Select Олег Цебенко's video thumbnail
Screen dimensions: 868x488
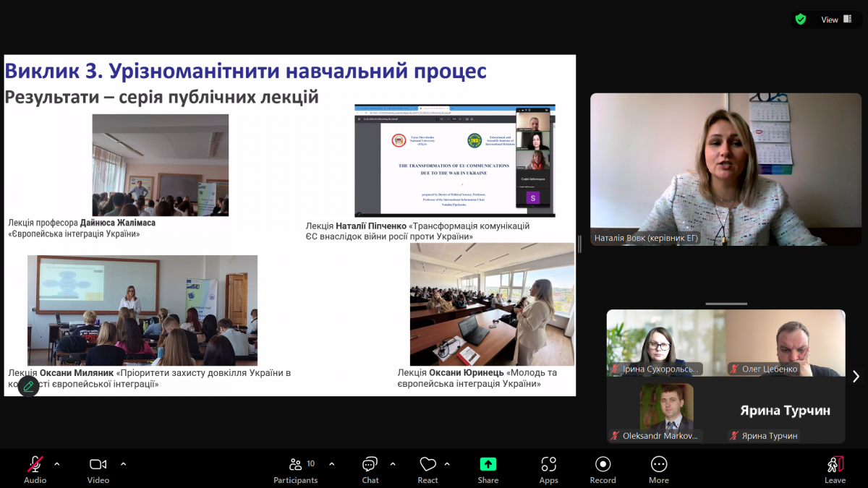pos(786,343)
